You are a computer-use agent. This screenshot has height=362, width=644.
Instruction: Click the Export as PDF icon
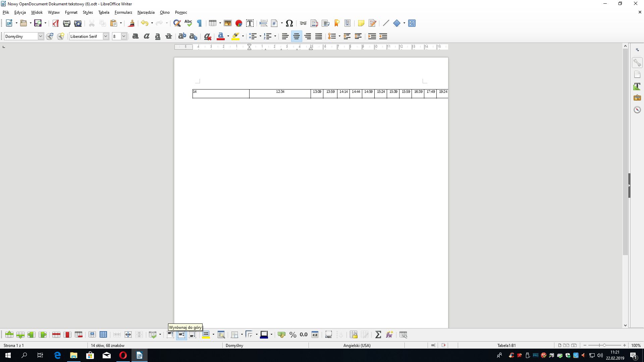pos(56,23)
